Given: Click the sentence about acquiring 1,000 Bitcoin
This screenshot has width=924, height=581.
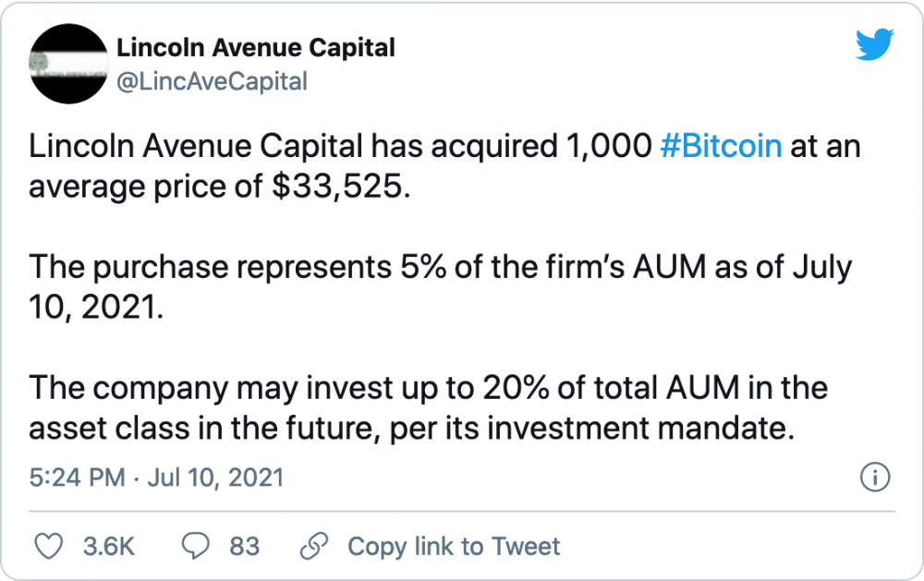Looking at the screenshot, I should coord(444,166).
